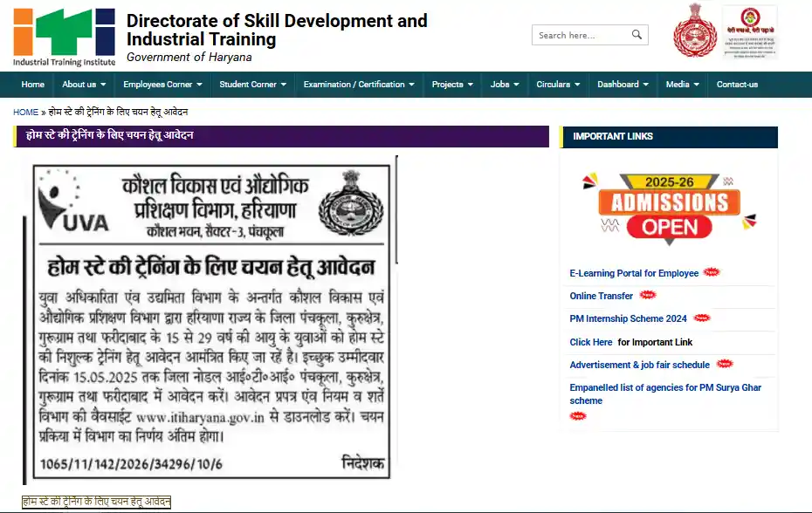Open the Hindi home stay training notice image
The image size is (812, 513).
point(210,319)
